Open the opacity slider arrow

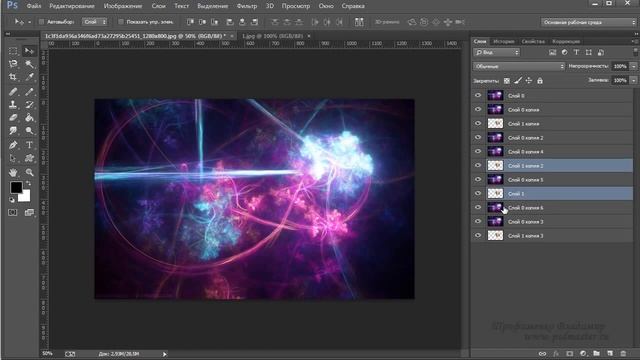point(633,66)
